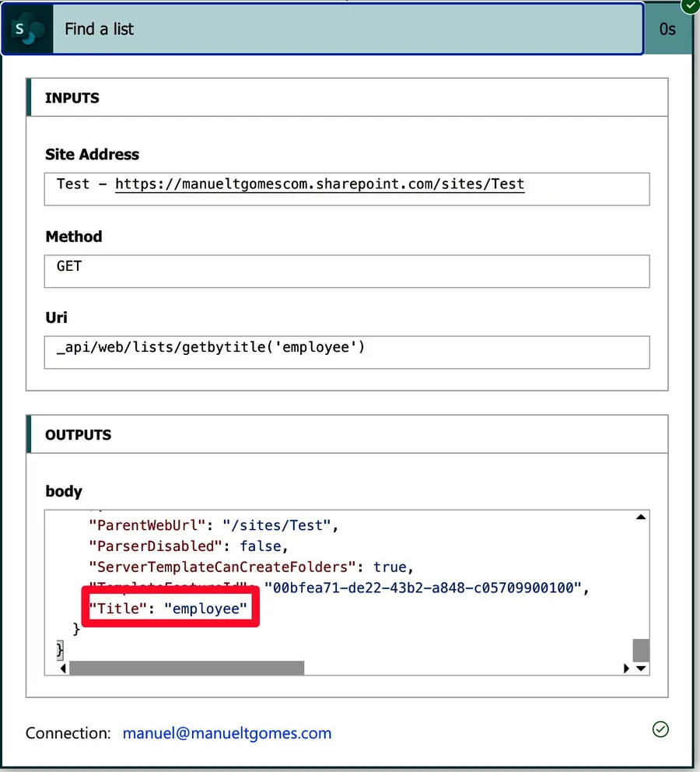Click the vertical scrollbar thumb in body
This screenshot has width=700, height=772.
coord(641,650)
